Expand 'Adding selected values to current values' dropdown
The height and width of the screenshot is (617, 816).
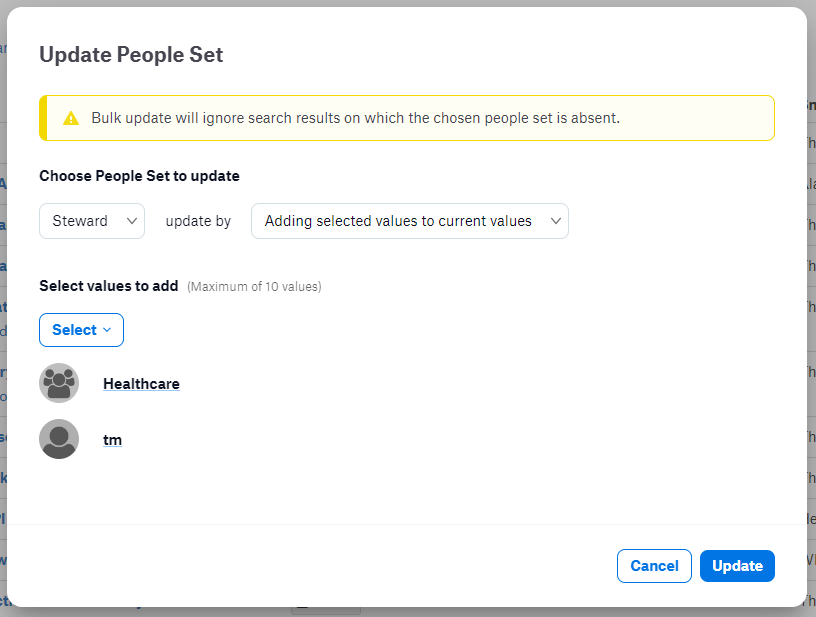coord(410,221)
